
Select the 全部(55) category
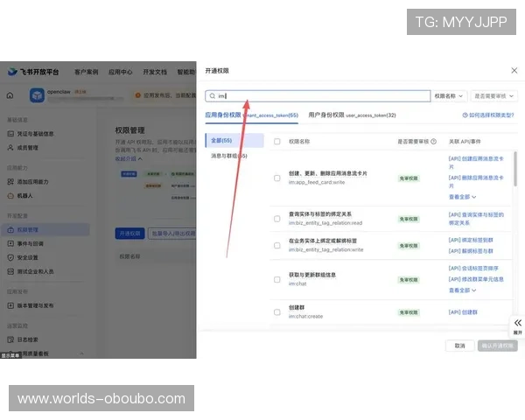(x=234, y=140)
